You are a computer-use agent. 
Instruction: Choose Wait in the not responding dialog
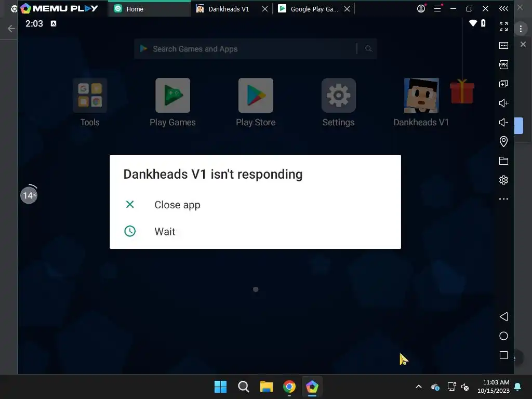tap(255, 231)
